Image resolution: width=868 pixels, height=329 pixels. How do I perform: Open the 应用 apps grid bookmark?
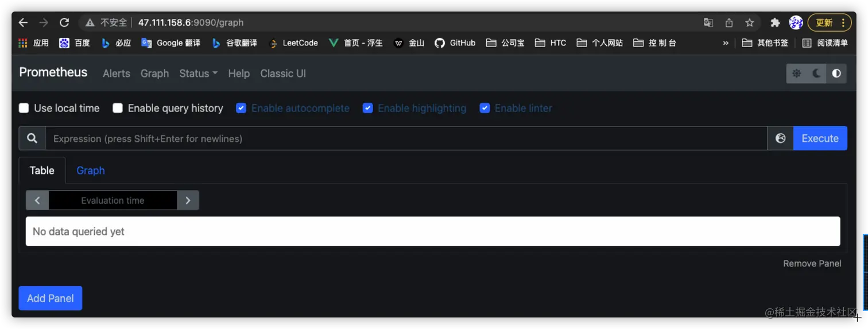click(x=34, y=43)
